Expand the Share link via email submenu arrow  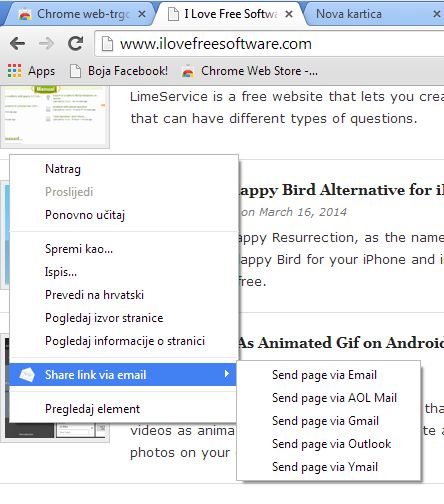pyautogui.click(x=227, y=374)
